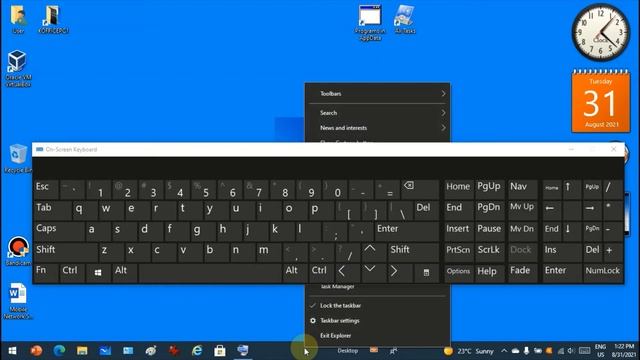Click the volume icon in system tray

pos(571,351)
